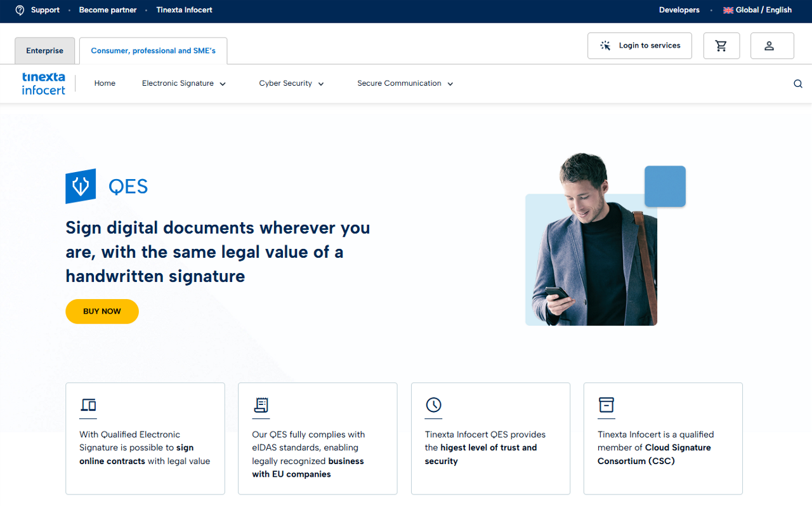This screenshot has height=506, width=812.
Task: Click the Tinexta Infocert logo
Action: (44, 83)
